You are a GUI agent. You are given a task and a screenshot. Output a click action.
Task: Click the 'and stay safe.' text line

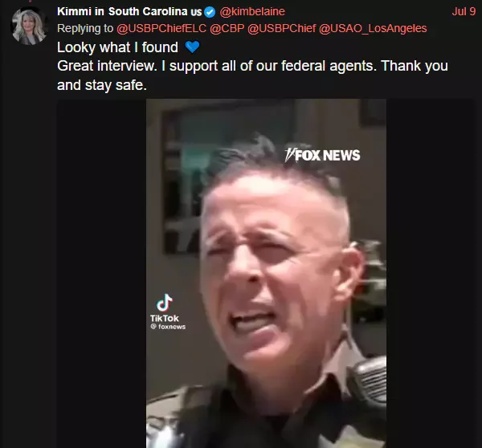(x=102, y=85)
